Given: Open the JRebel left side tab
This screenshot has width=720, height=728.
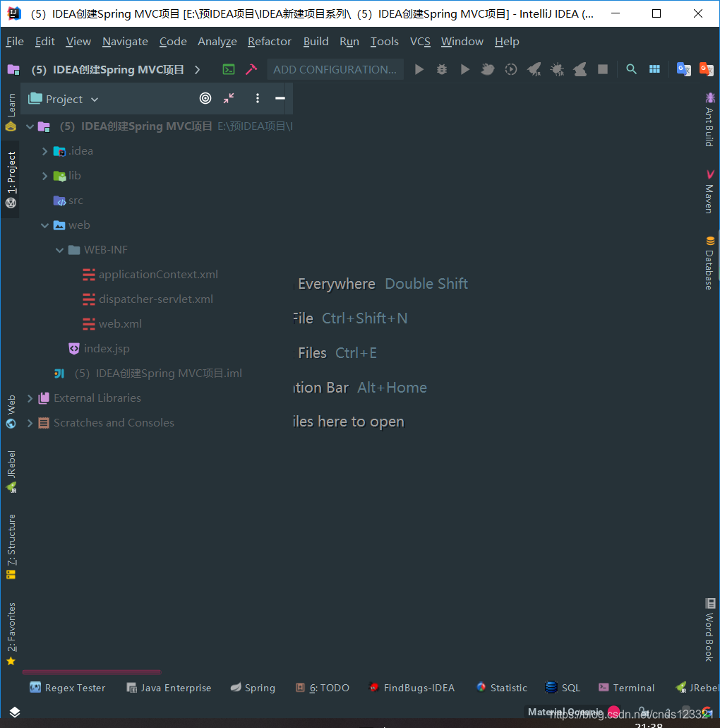Looking at the screenshot, I should tap(11, 472).
